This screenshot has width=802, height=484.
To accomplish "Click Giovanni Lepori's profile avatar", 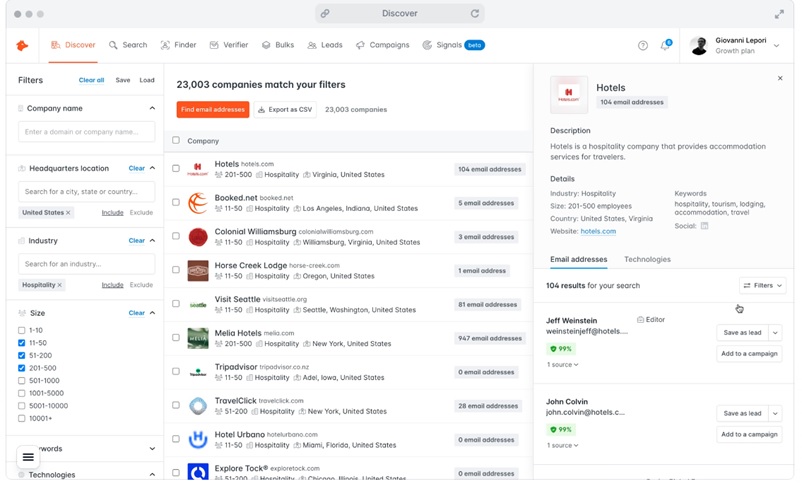I will [x=699, y=46].
